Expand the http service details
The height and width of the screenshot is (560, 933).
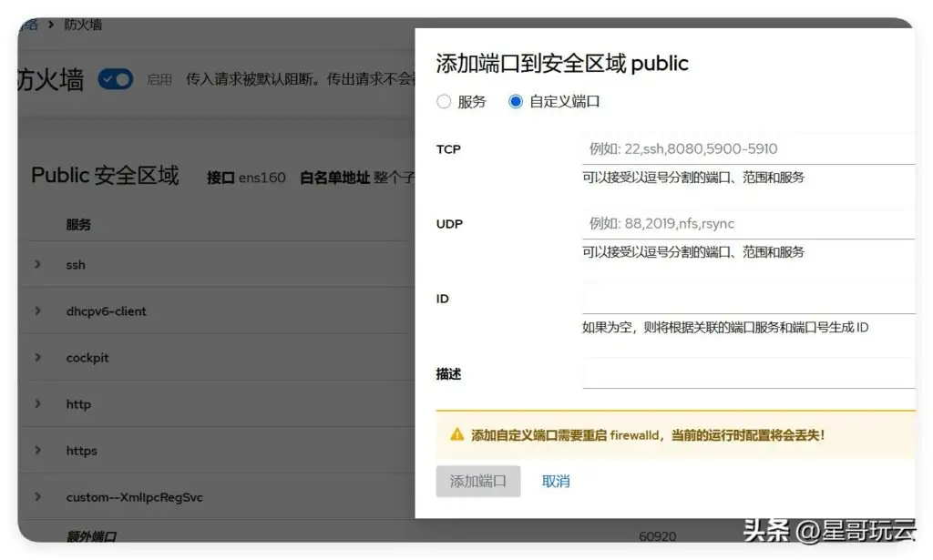(x=36, y=403)
